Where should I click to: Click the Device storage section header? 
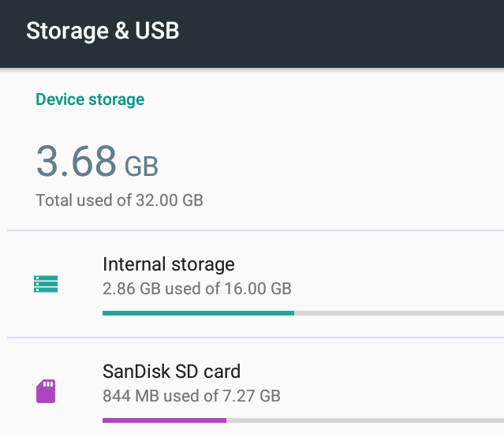tap(90, 99)
